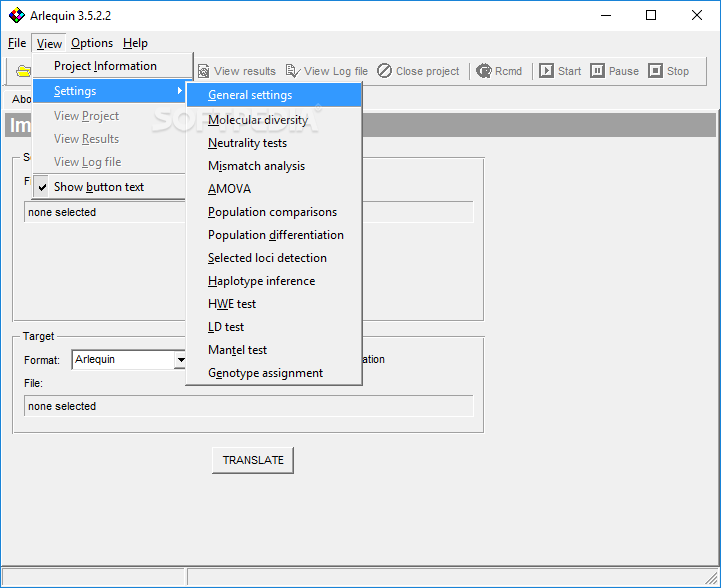Screen dimensions: 721x588
Task: Close the Arlequin window
Action: [697, 15]
